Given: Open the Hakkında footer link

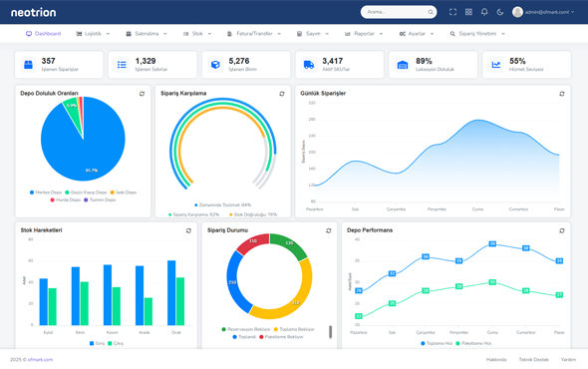Looking at the screenshot, I should click(496, 360).
